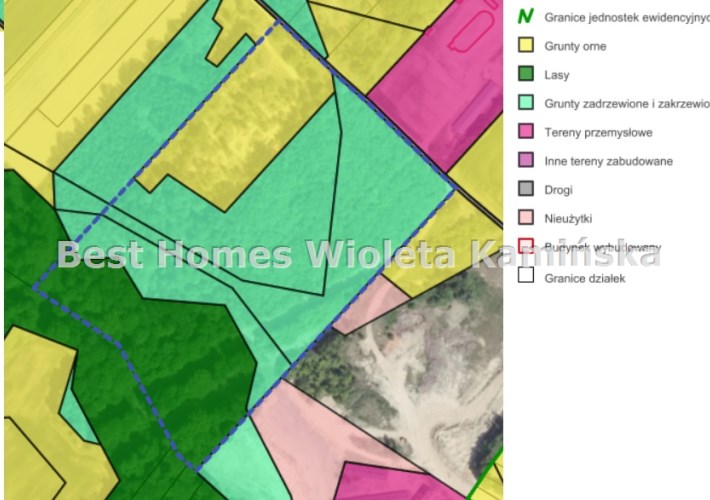This screenshot has width=710, height=500.
Task: Select the 'Lasy' legend label
Action: pos(556,75)
